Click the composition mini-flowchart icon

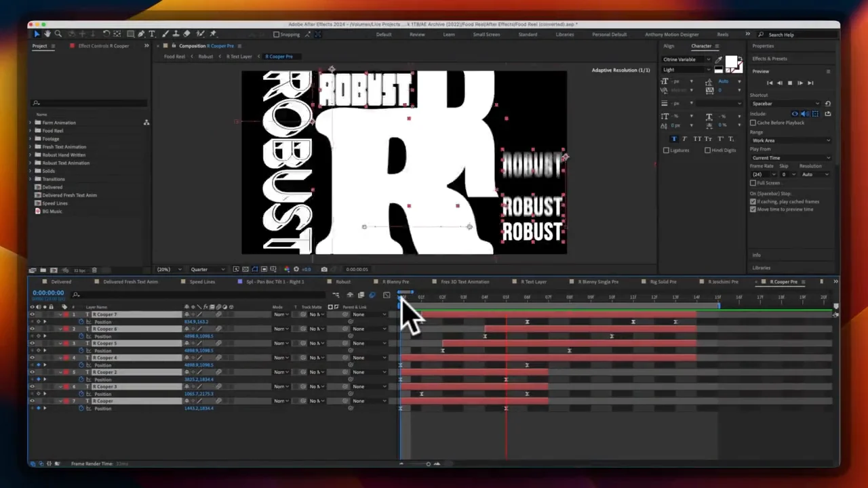(336, 295)
